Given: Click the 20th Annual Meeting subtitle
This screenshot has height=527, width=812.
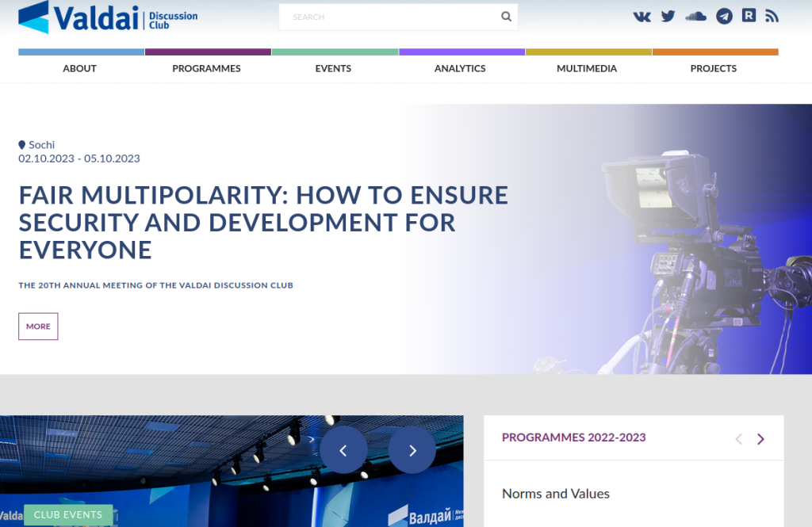Looking at the screenshot, I should pos(156,285).
